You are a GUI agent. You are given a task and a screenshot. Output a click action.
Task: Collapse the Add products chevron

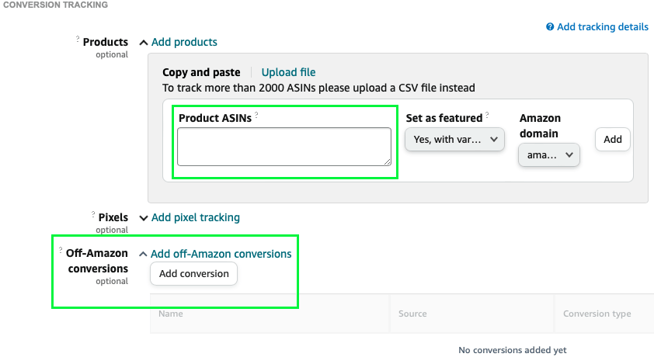[143, 43]
